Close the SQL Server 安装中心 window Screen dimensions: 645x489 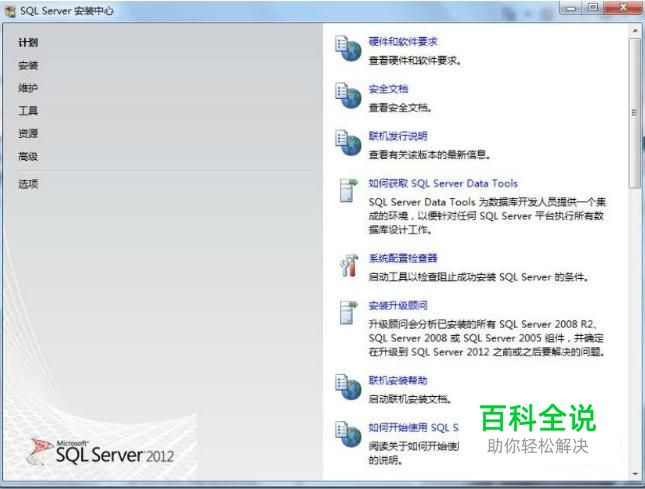623,7
